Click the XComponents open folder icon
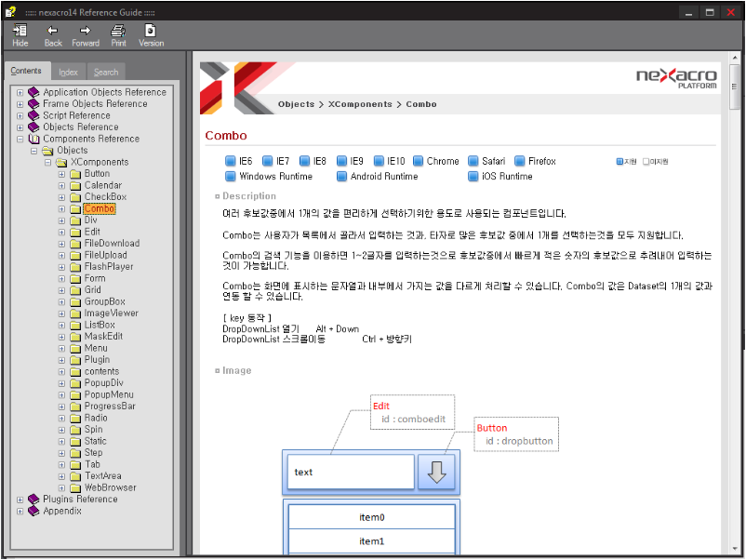Screen dimensions: 746x560 [61, 162]
